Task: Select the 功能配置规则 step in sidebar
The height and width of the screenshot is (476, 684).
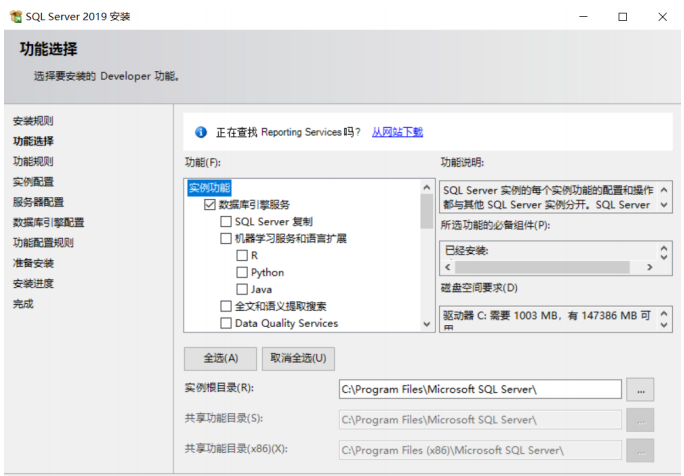Action: (x=43, y=243)
